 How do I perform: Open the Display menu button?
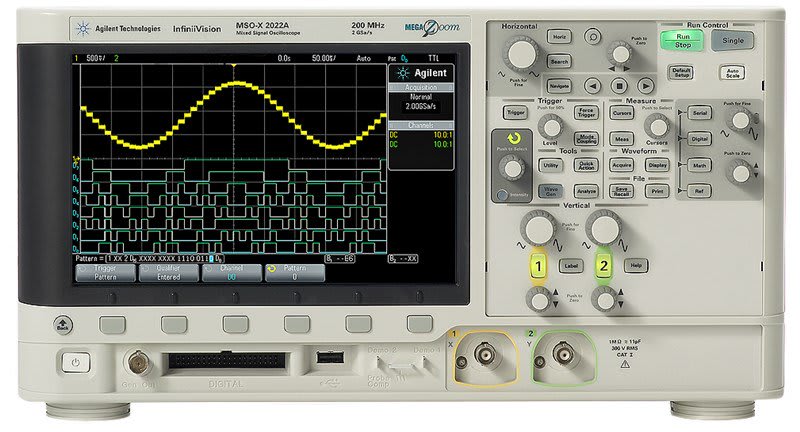point(657,165)
